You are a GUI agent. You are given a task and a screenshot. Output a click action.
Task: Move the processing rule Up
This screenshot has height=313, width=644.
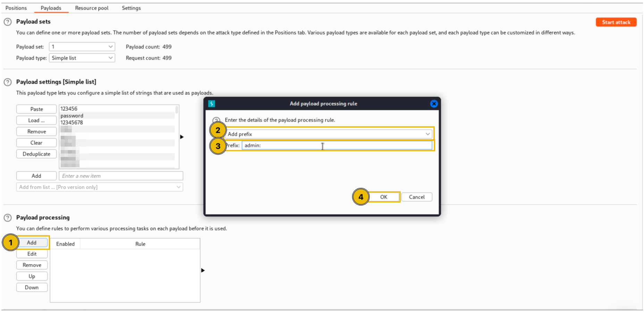point(32,276)
